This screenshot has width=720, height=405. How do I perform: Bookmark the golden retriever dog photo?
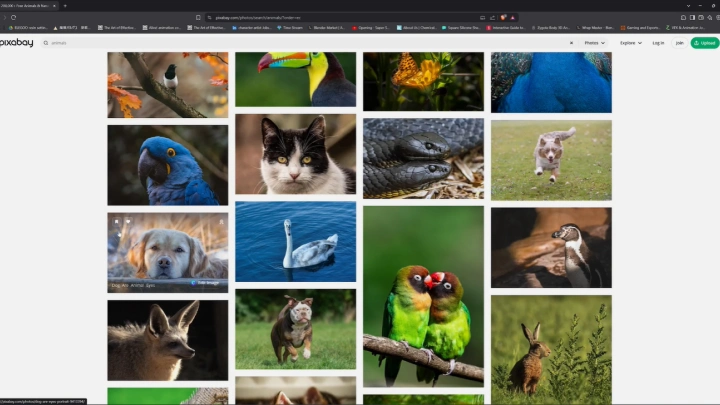117,221
